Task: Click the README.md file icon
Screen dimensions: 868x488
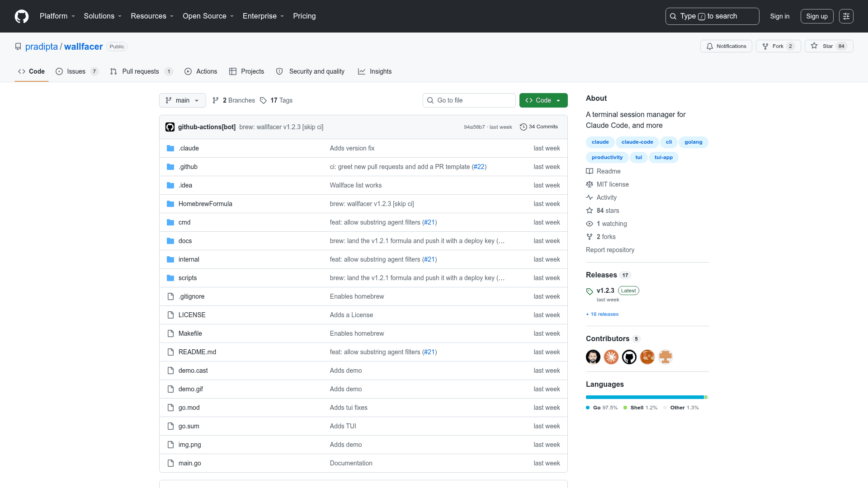Action: click(x=170, y=352)
